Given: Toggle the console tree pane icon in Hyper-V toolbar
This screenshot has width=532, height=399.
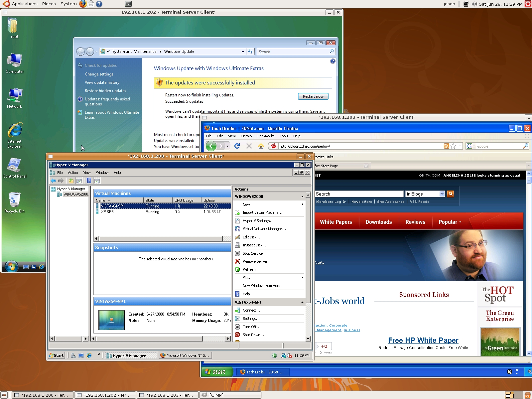Looking at the screenshot, I should [x=79, y=181].
